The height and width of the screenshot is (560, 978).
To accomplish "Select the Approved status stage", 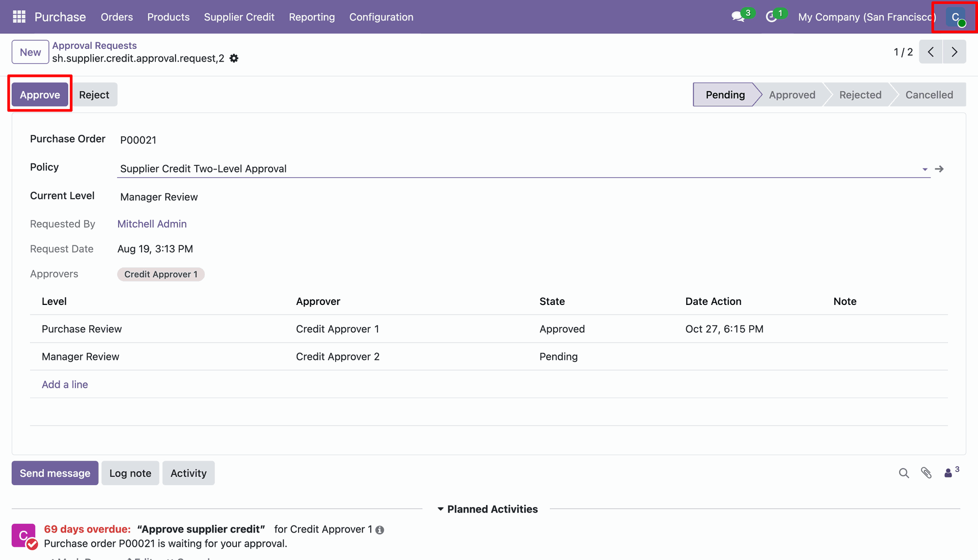I will point(792,95).
